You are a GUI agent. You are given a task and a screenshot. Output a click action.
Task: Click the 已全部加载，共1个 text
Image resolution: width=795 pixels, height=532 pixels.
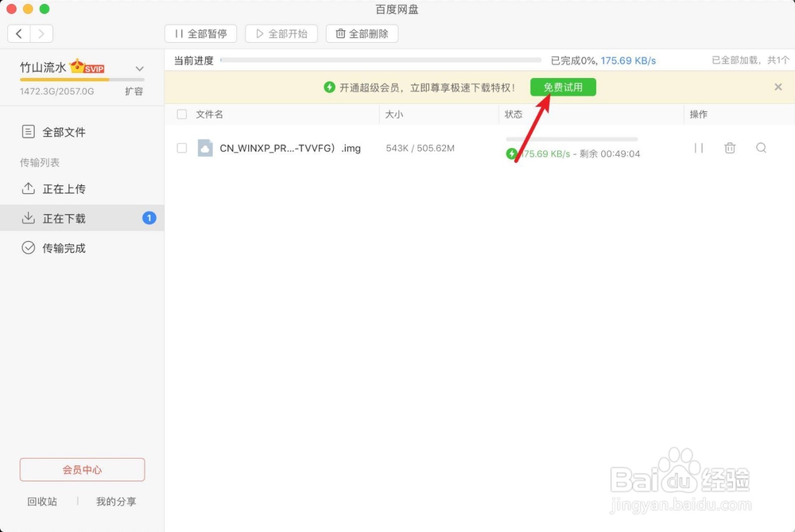(x=750, y=60)
